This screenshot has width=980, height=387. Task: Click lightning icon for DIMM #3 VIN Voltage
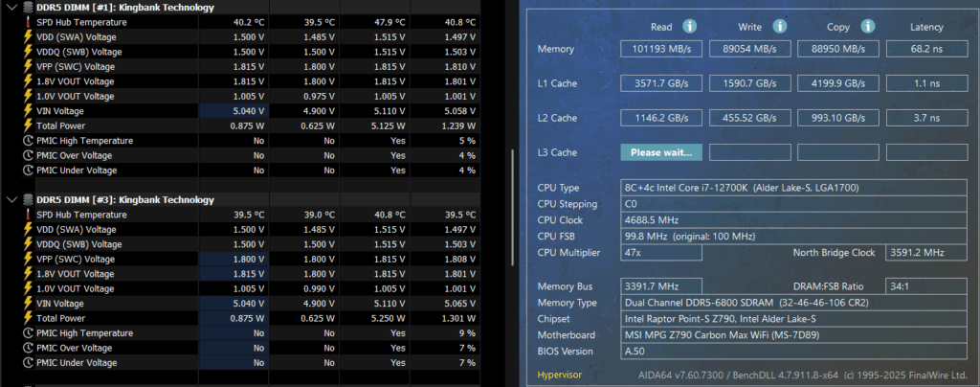(28, 304)
